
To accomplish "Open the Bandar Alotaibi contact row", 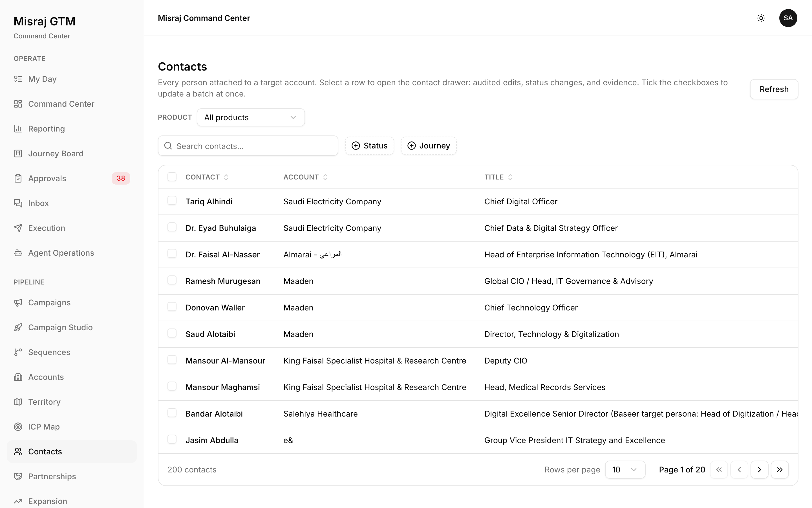I will pos(478,413).
